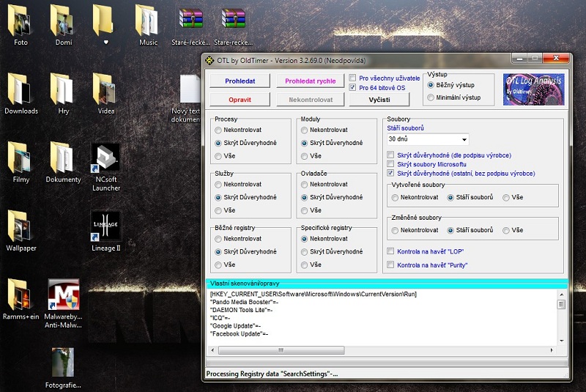Set Vytvořené soubory to Nekontrolovat
Screen dimensions: 586x392
point(395,197)
